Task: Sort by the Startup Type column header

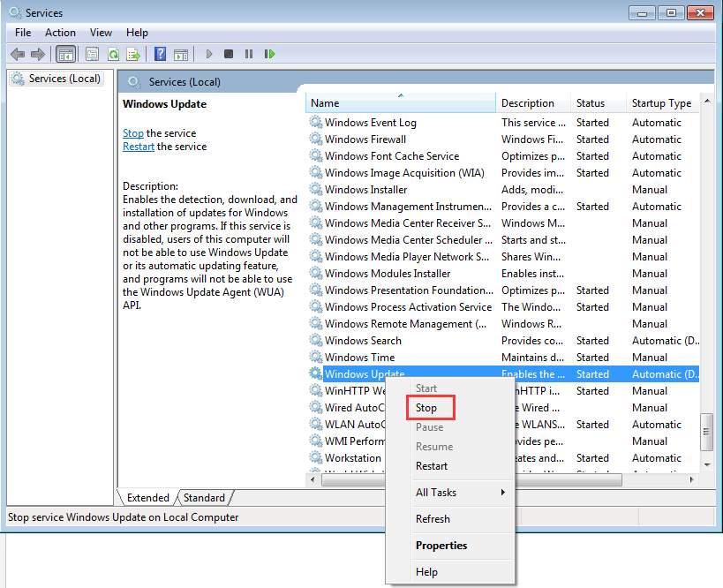Action: coord(660,103)
